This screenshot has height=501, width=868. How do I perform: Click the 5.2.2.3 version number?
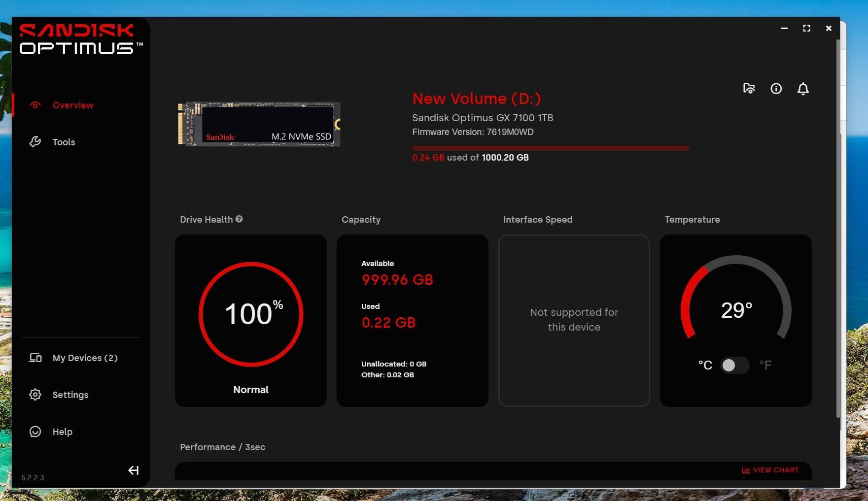pyautogui.click(x=33, y=478)
